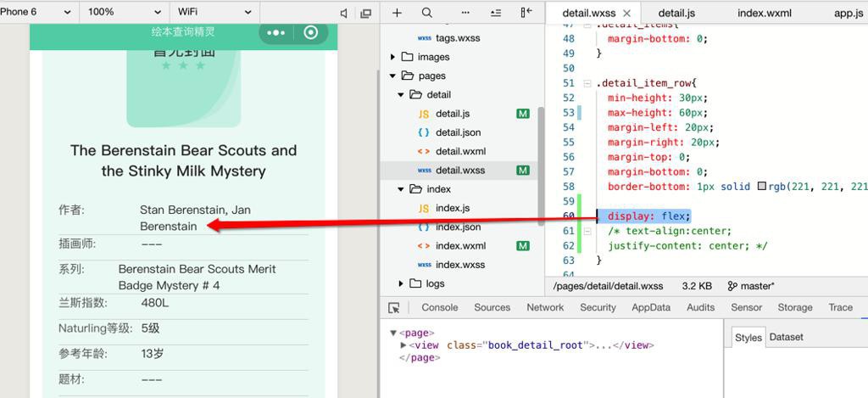Collapse the detail folder arrow
The width and height of the screenshot is (868, 398).
pos(401,95)
